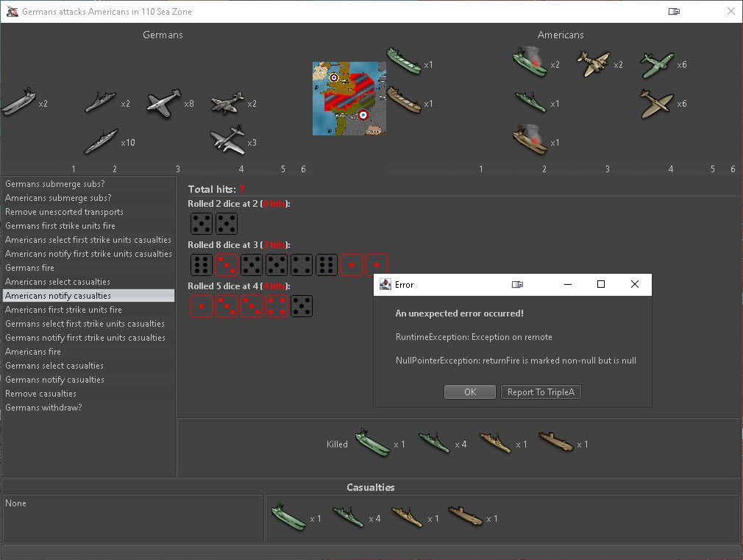743x560 pixels.
Task: Click the first black die rolled at 2
Action: point(201,224)
